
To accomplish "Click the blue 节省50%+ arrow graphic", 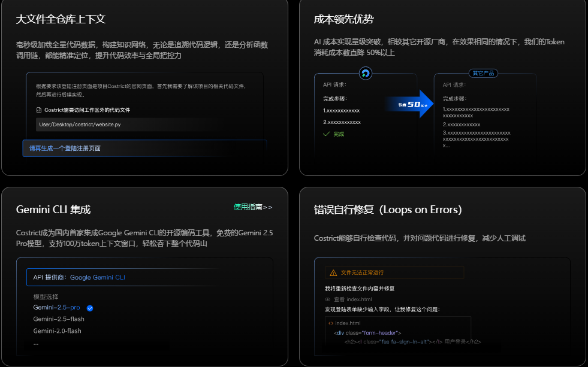I will [410, 104].
